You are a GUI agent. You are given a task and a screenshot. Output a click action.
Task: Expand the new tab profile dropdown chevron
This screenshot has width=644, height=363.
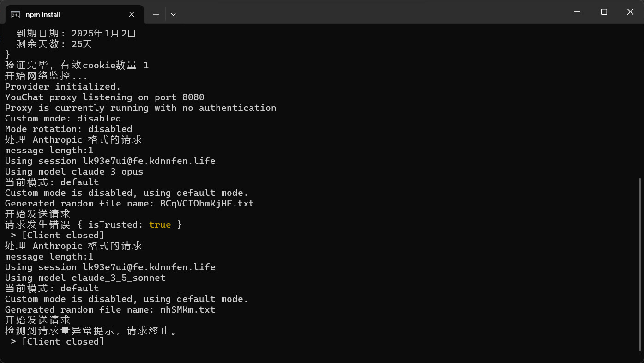173,14
